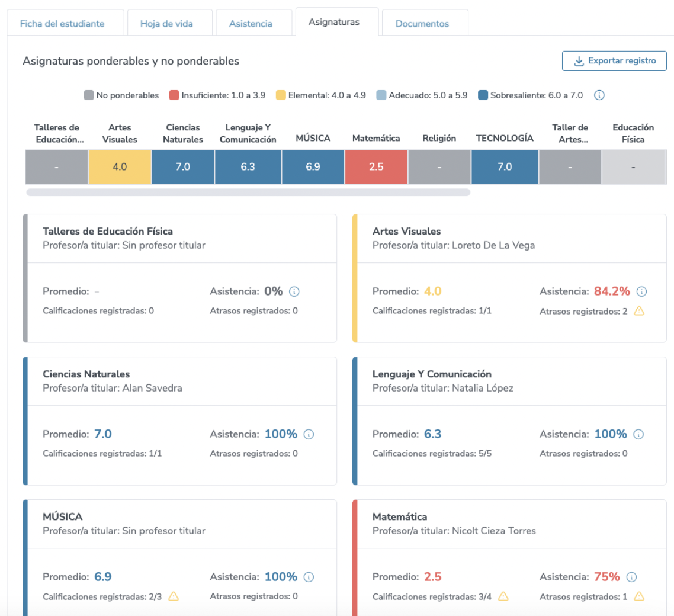Viewport: 674px width, 616px height.
Task: Click the 75% attendance value in Matemática
Action: [607, 577]
